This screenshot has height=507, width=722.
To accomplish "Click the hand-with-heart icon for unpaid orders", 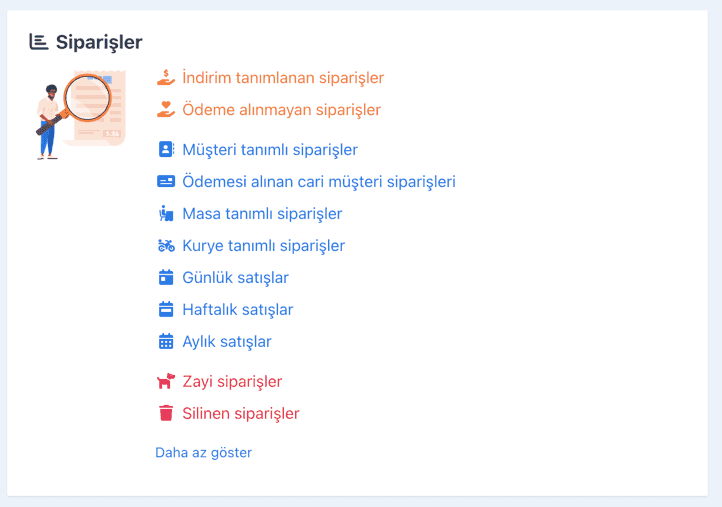I will click(x=166, y=110).
